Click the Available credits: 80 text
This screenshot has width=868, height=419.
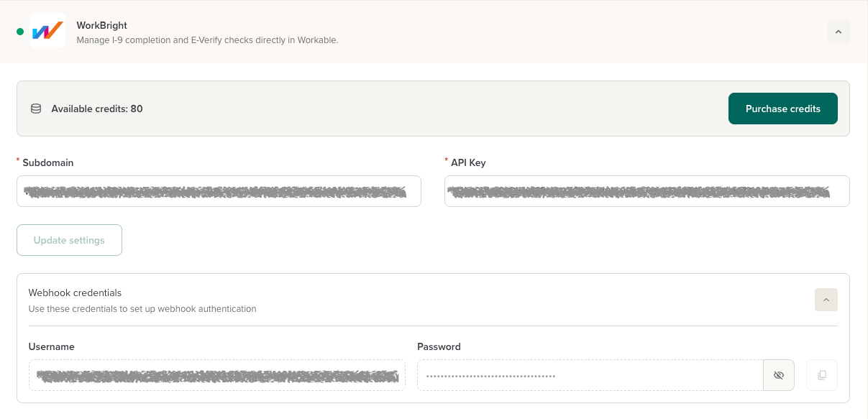[x=97, y=109]
